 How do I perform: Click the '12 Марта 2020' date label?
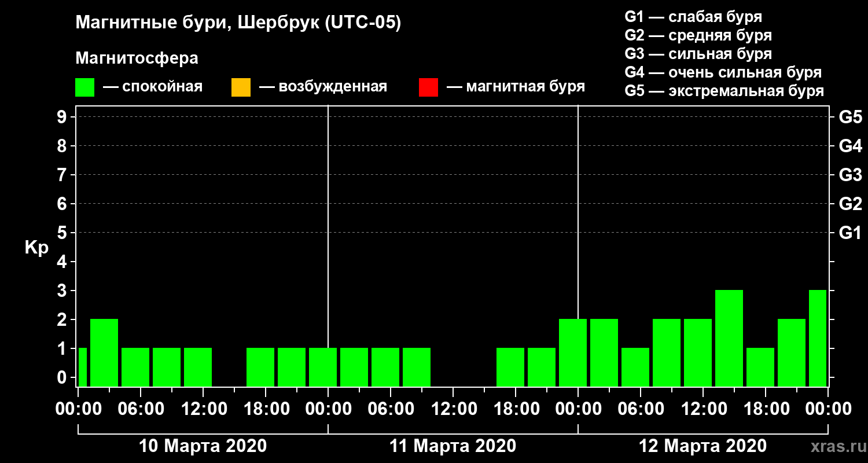703,446
